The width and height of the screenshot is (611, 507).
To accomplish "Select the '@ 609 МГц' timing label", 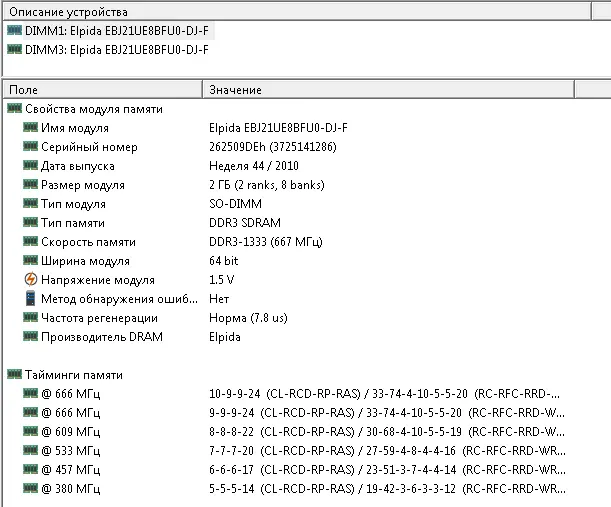I will coord(71,432).
